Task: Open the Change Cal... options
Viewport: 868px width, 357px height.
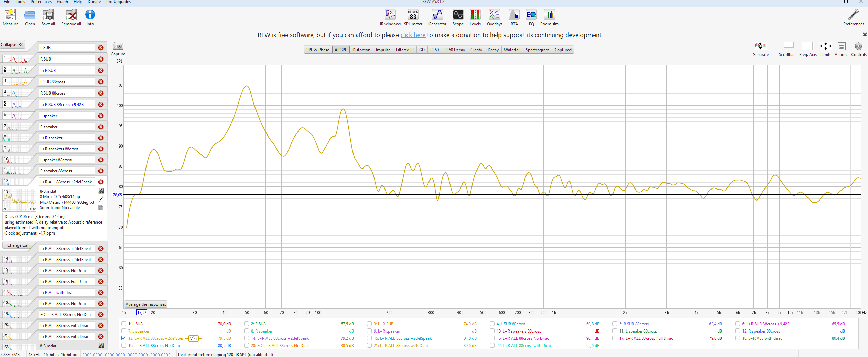Action: click(x=19, y=245)
